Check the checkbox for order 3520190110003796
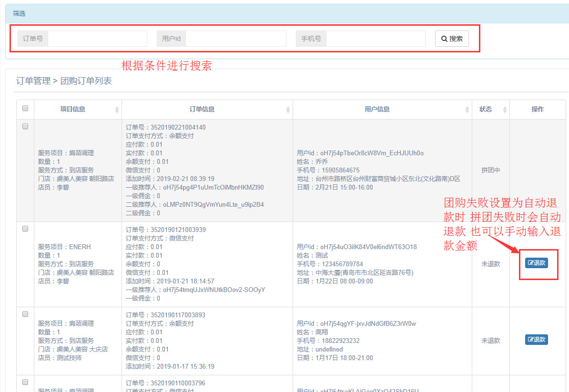This screenshot has height=392, width=569. tap(25, 382)
